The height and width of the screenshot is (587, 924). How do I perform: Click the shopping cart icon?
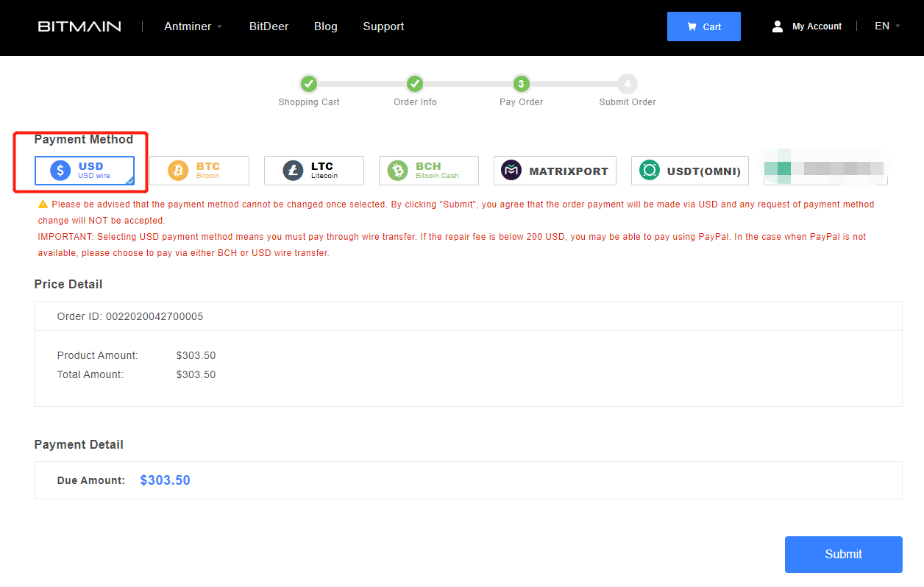(692, 26)
